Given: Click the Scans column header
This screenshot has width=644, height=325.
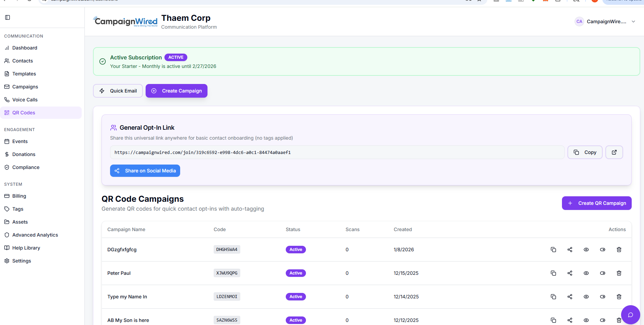Looking at the screenshot, I should click(x=352, y=229).
